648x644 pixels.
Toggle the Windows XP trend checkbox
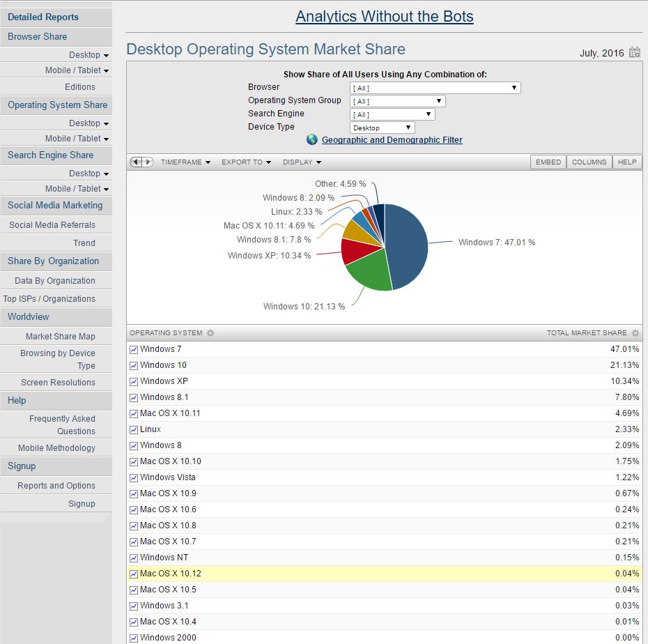point(134,381)
